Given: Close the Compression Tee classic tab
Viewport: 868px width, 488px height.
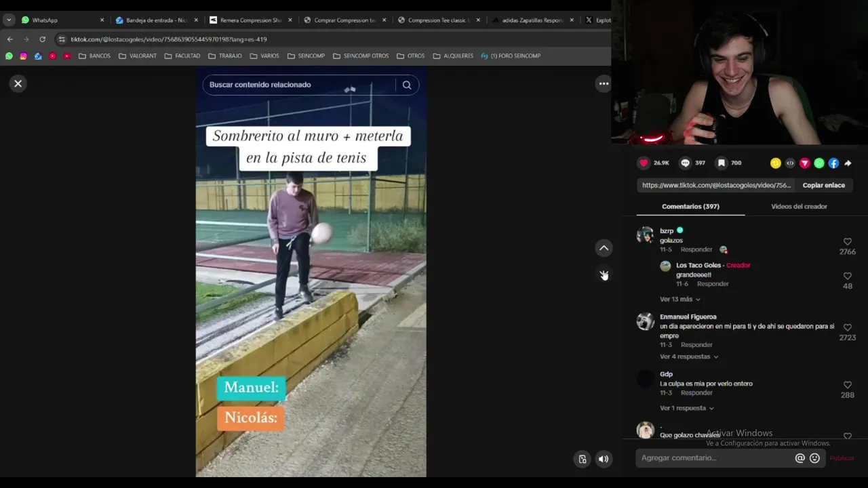Looking at the screenshot, I should click(478, 20).
